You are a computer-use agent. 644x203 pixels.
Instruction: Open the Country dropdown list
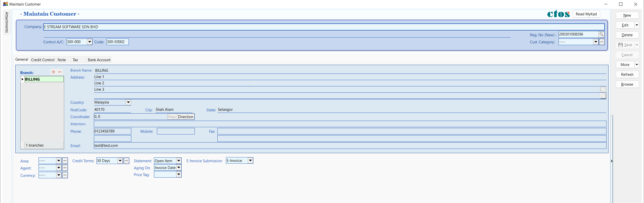(x=128, y=102)
